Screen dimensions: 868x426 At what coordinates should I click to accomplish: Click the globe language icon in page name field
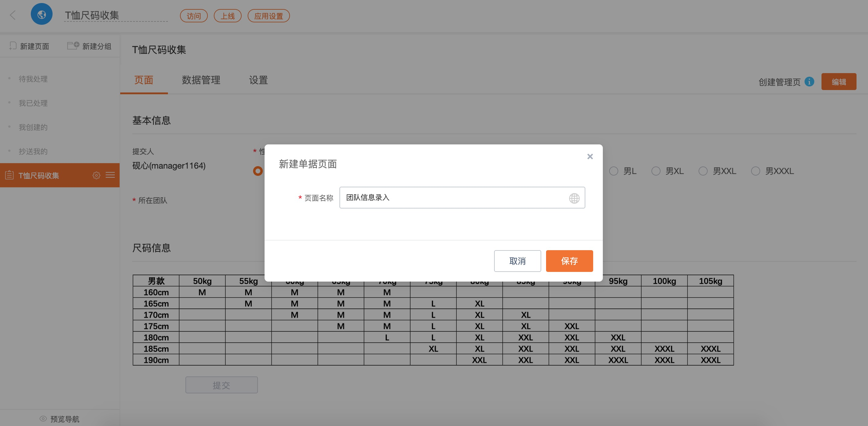click(x=574, y=198)
